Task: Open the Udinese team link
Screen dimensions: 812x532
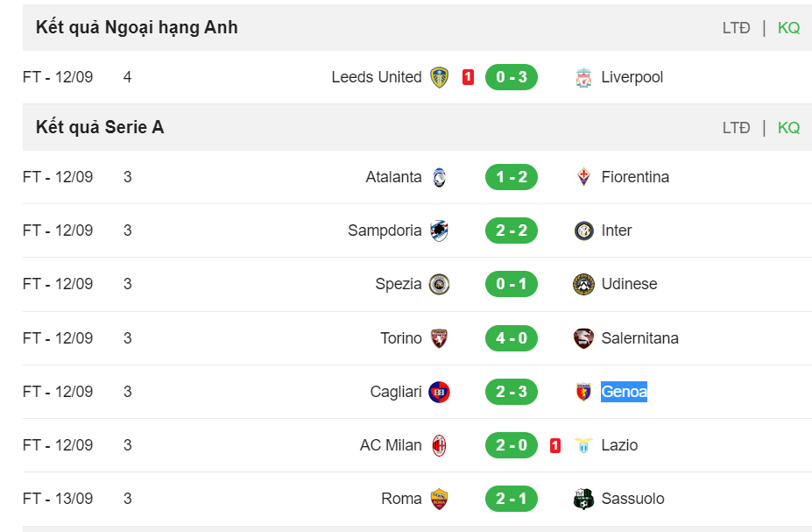Action: 629,284
